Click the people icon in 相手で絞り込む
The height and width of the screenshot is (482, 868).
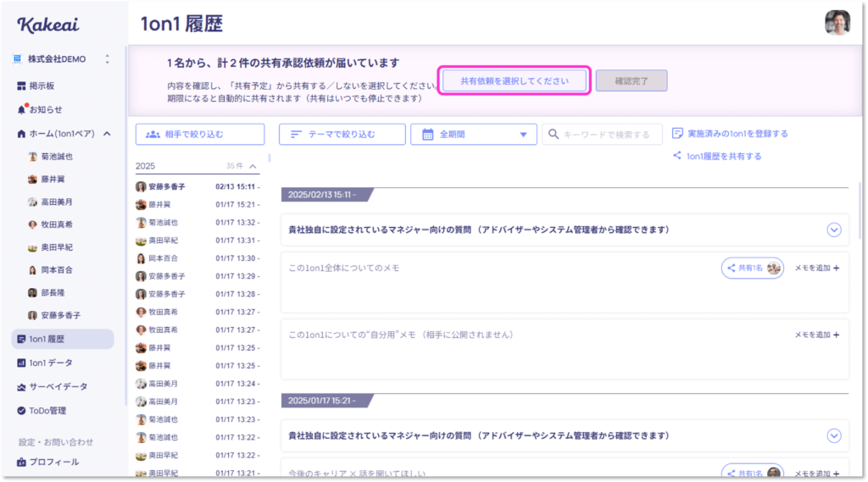[x=153, y=135]
